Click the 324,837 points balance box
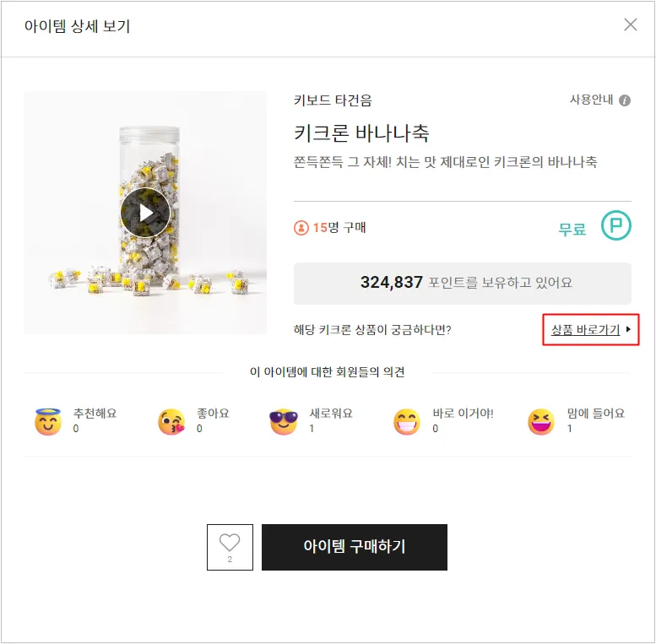Image resolution: width=656 pixels, height=644 pixels. [462, 283]
